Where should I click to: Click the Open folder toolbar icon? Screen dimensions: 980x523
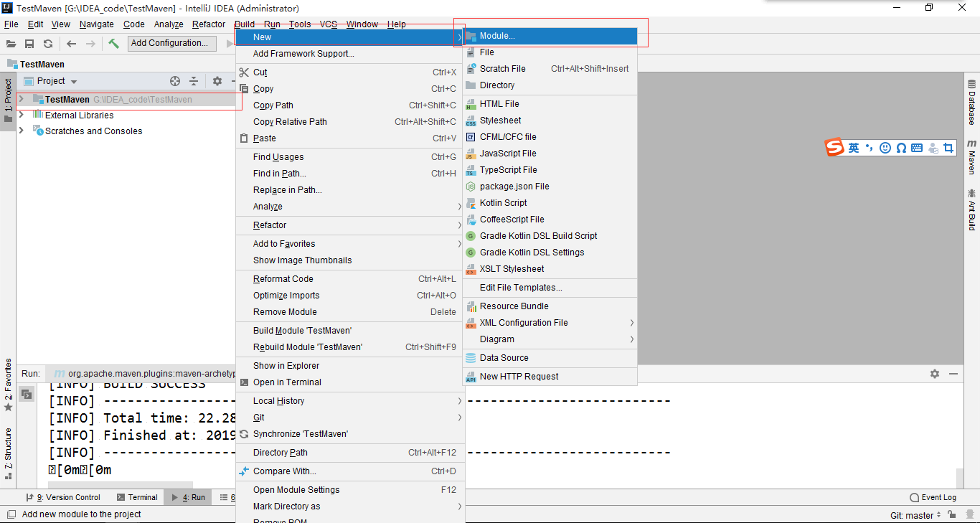(x=11, y=44)
